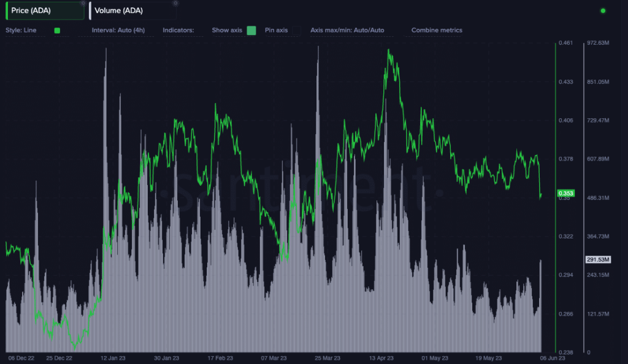Click the 972.63M volume axis maximum label
The height and width of the screenshot is (364, 628).
pyautogui.click(x=598, y=43)
